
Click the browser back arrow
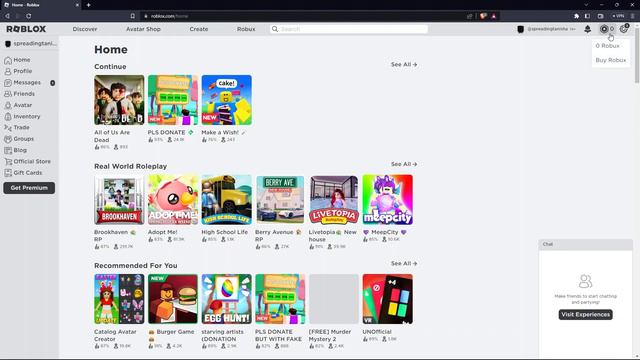[x=7, y=16]
